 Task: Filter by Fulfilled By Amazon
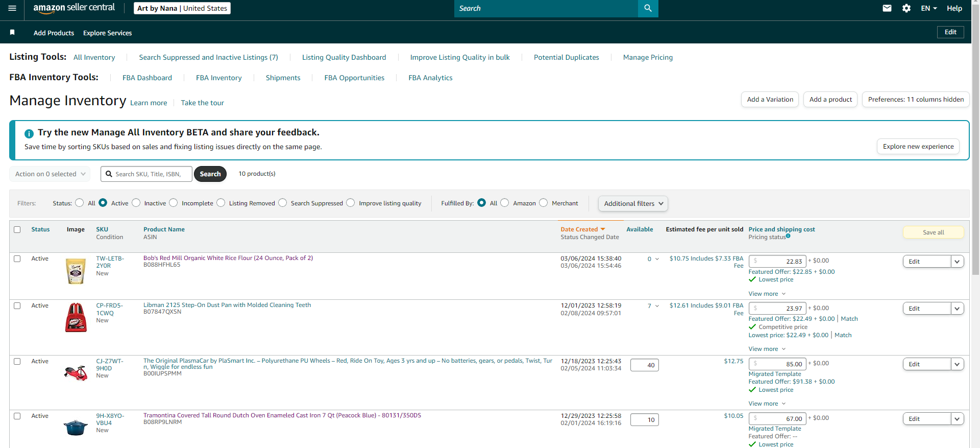[505, 203]
